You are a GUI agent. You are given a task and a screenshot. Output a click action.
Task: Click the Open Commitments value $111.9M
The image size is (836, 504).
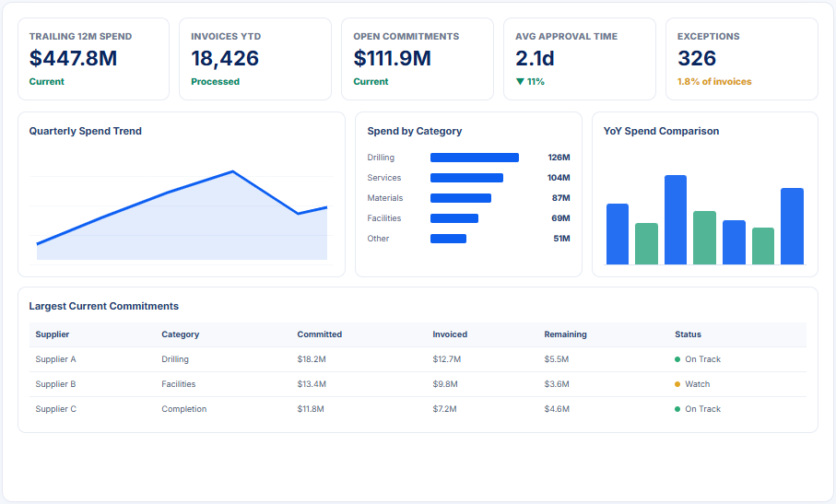(393, 59)
